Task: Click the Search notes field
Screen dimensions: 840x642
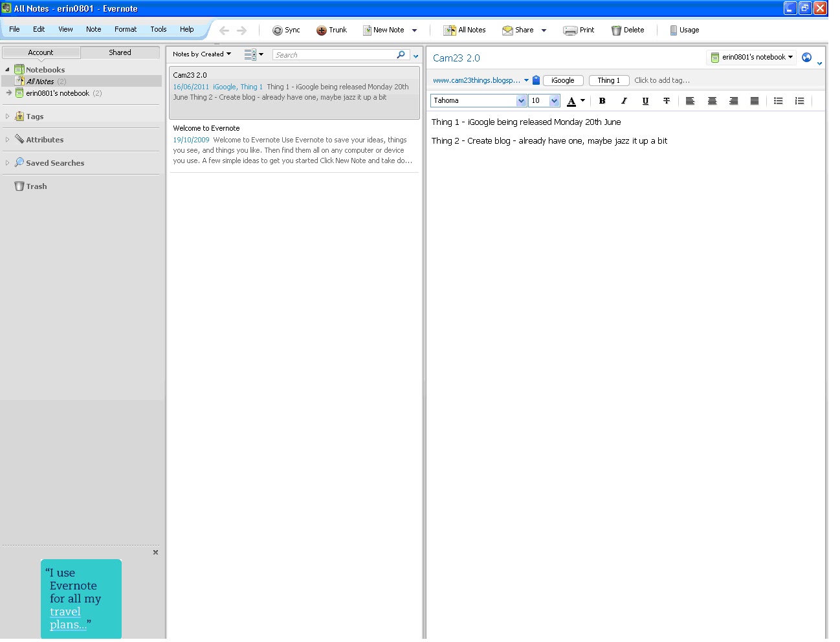Action: [334, 55]
